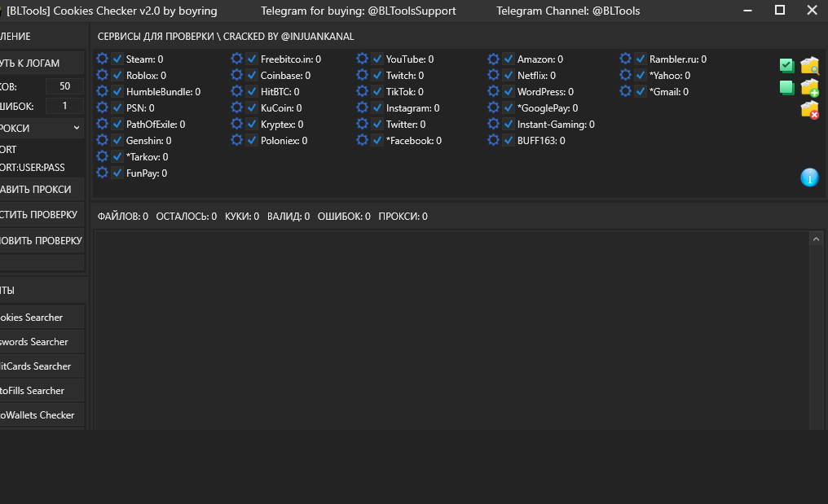Image resolution: width=828 pixels, height=504 pixels.
Task: Uncheck the Instant-Gaming checkbox
Action: (509, 124)
